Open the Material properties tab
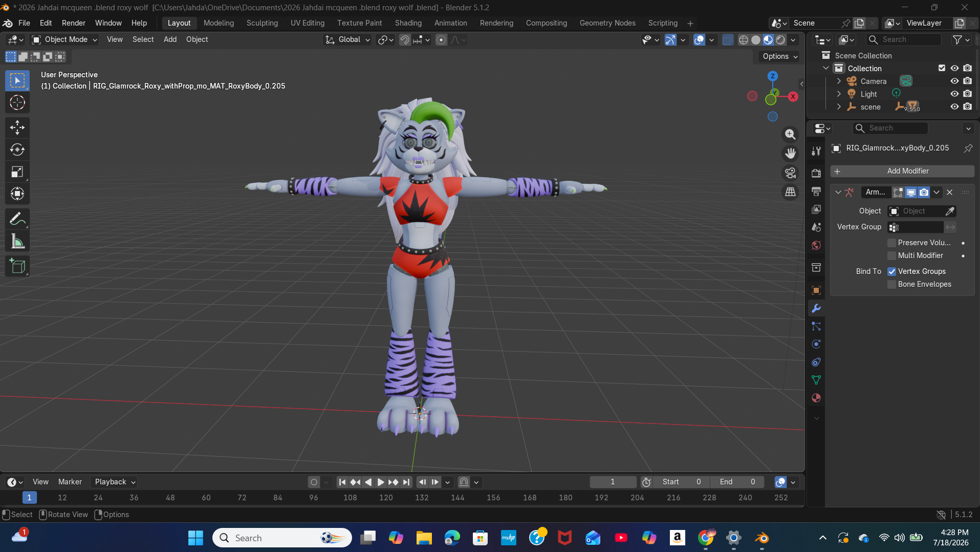Image resolution: width=980 pixels, height=552 pixels. (x=816, y=398)
